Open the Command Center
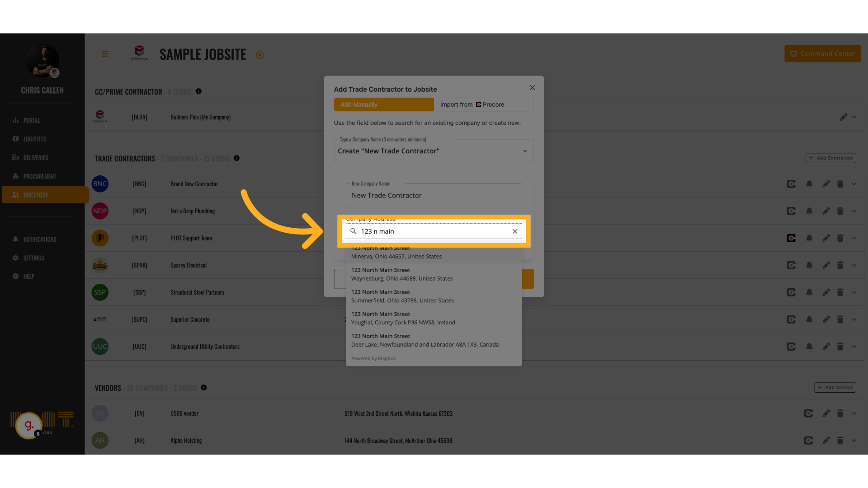Image resolution: width=868 pixels, height=488 pixels. coord(822,54)
